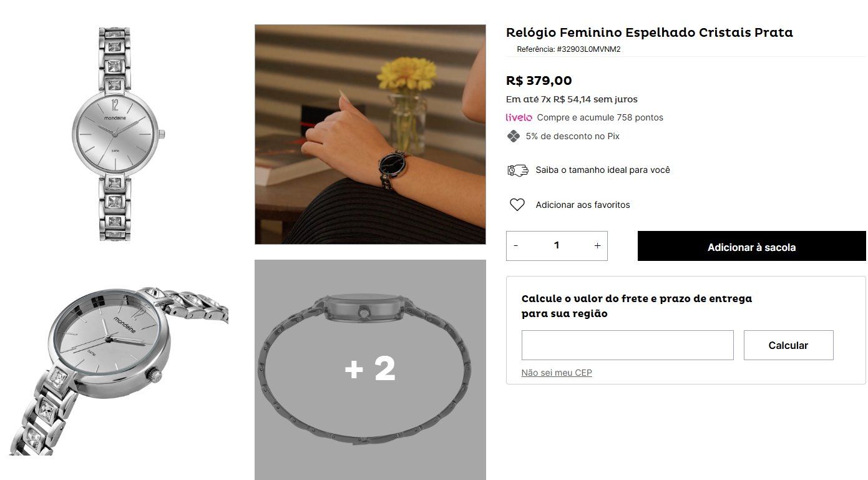Increase quantity with the plus button
This screenshot has height=480, width=868.
[x=597, y=246]
